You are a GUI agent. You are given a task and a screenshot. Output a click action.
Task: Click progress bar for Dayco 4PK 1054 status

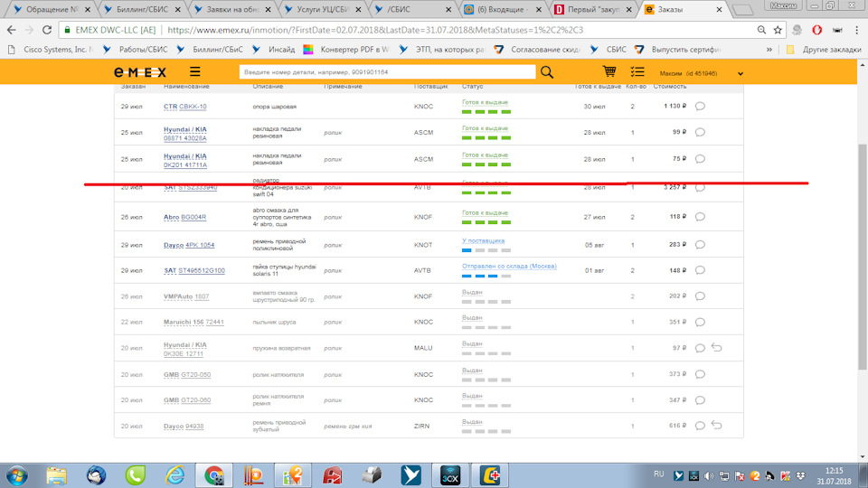click(x=486, y=250)
